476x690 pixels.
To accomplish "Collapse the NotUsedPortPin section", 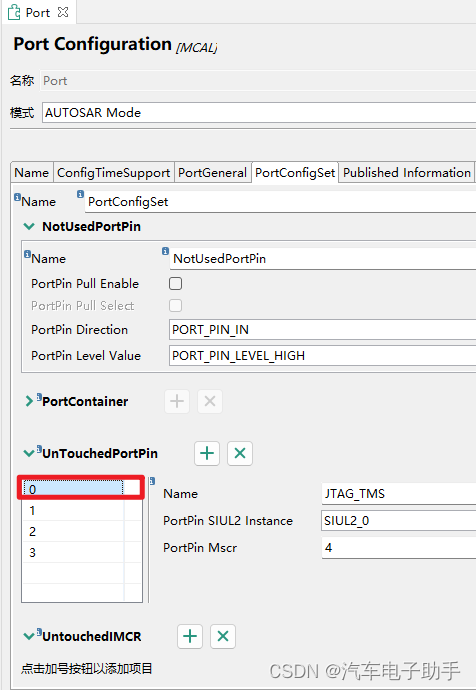I will click(29, 227).
